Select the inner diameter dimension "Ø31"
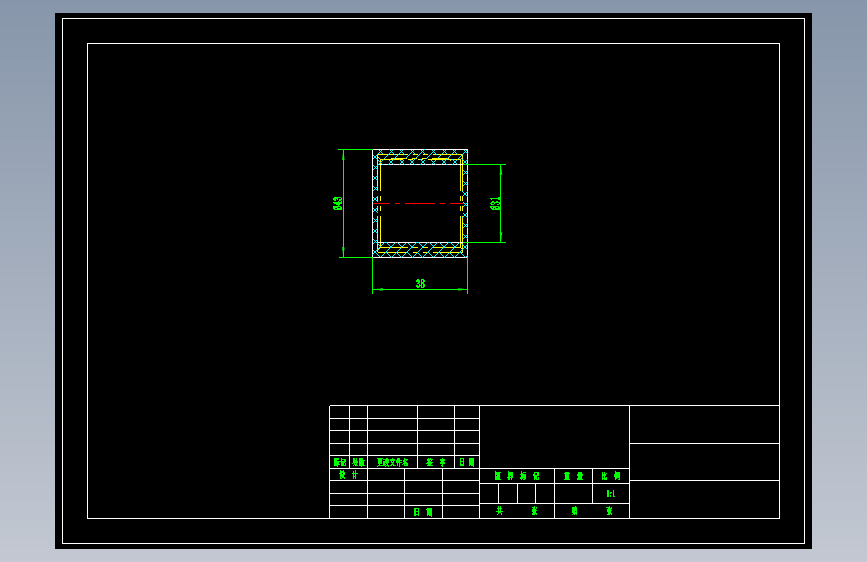The width and height of the screenshot is (867, 562). tap(495, 203)
